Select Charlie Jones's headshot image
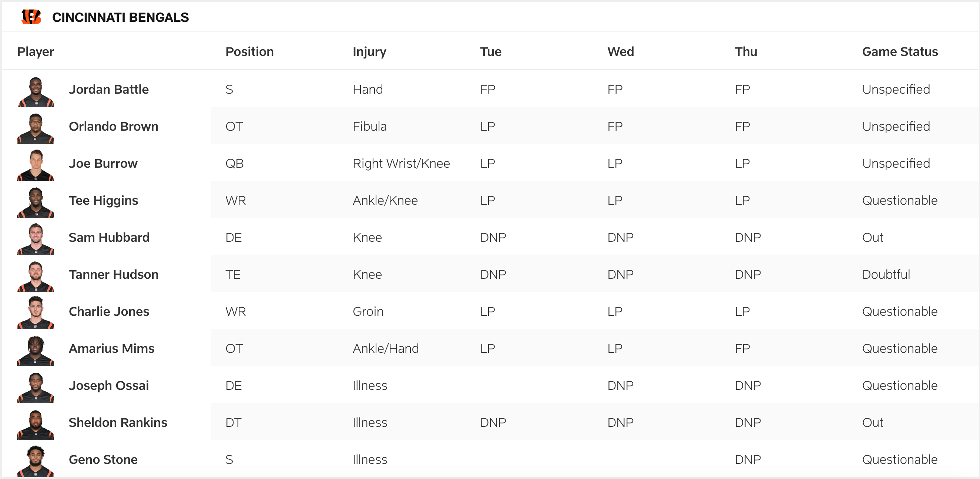 click(x=36, y=313)
